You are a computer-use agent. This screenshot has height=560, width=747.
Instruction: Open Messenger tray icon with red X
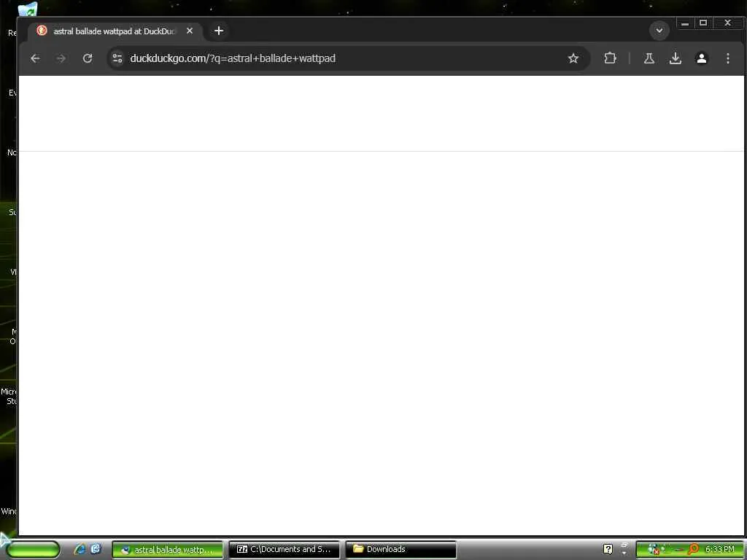pyautogui.click(x=653, y=550)
